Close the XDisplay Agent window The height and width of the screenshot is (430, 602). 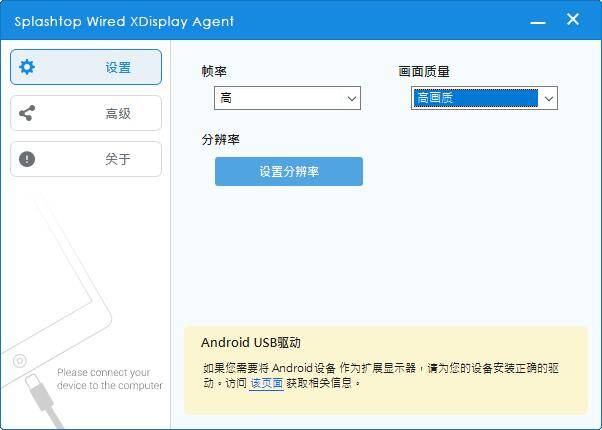point(573,19)
